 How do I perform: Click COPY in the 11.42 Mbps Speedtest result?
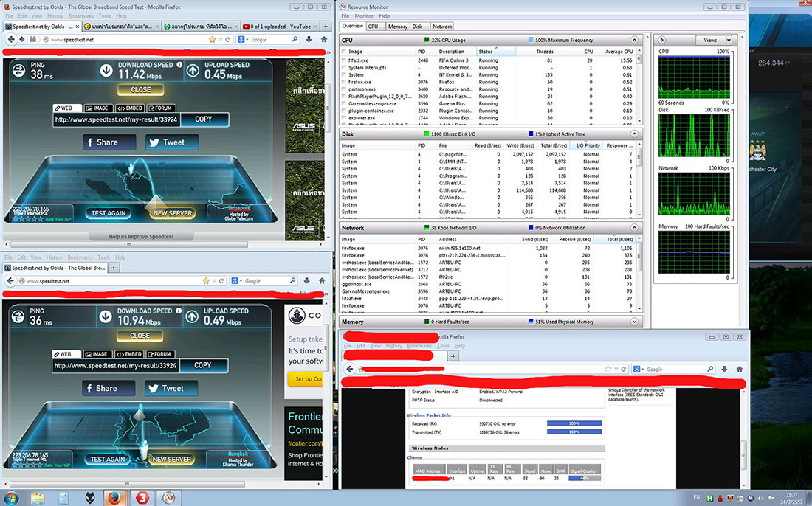[x=204, y=119]
